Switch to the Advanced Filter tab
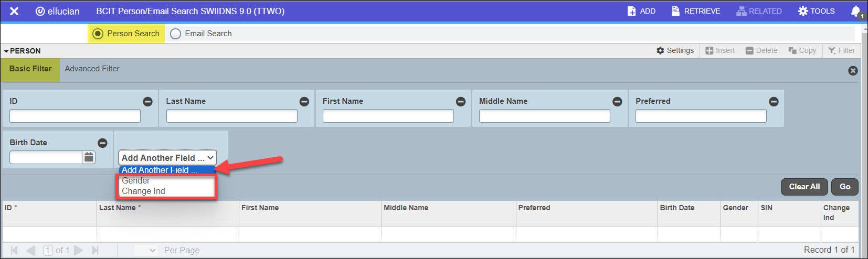 92,69
